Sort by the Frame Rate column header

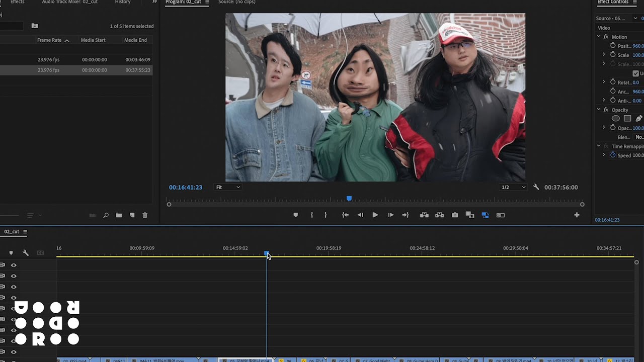[49, 40]
